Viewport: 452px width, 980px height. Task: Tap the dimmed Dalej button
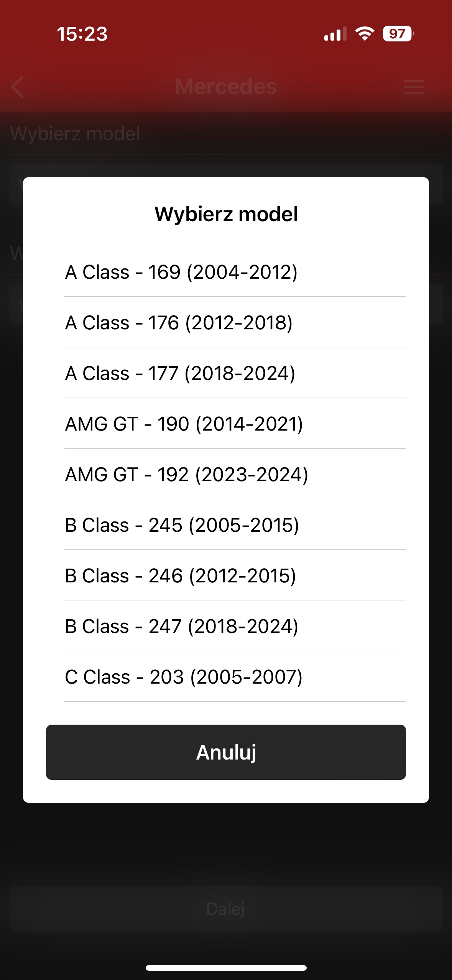[226, 909]
